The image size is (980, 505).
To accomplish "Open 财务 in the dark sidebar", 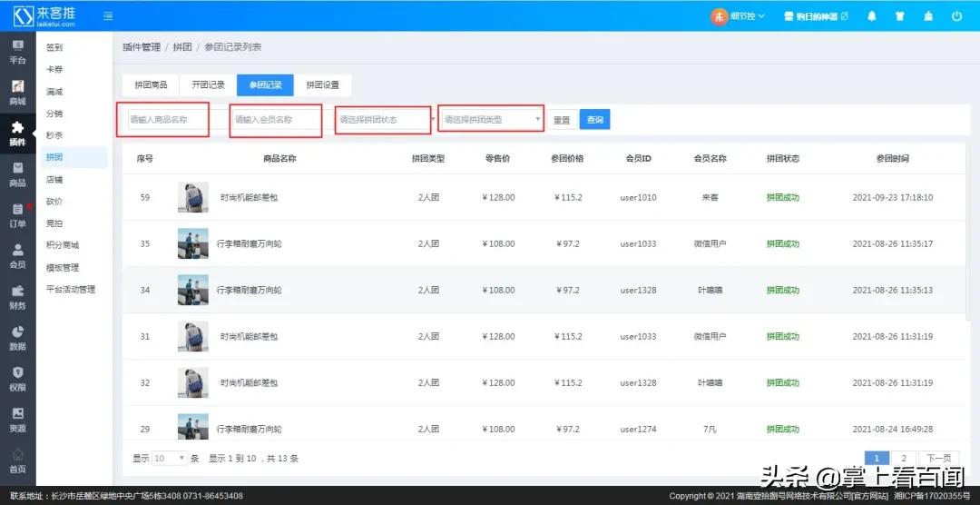I will (x=18, y=298).
